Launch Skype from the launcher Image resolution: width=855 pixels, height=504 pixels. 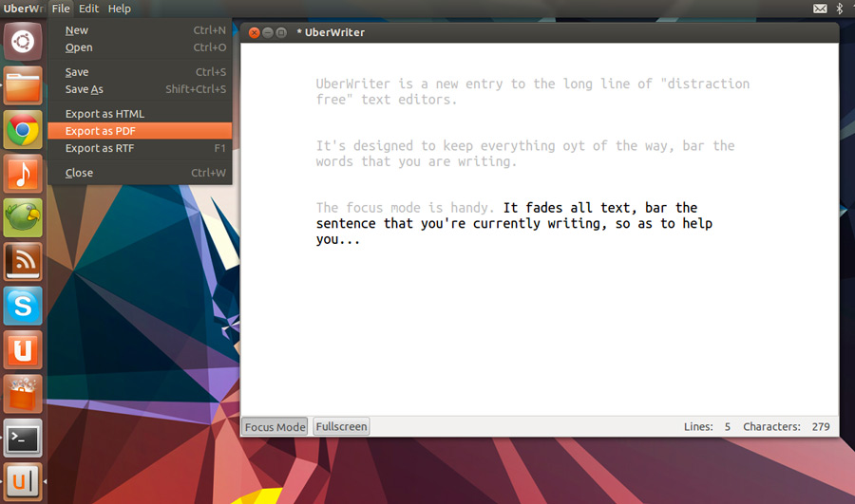23,307
